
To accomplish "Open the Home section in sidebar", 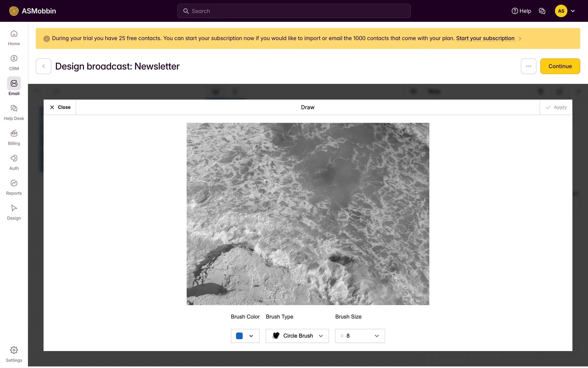I will pyautogui.click(x=14, y=38).
